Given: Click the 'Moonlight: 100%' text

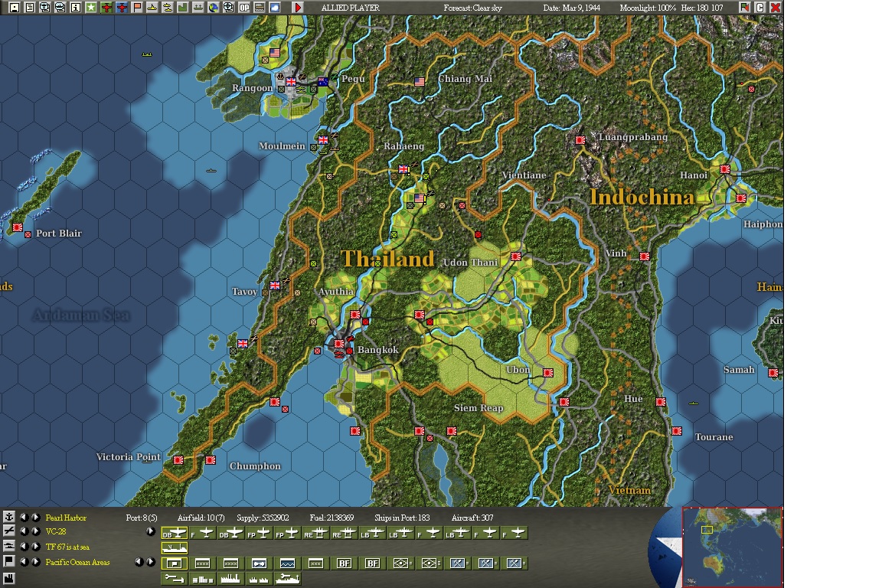Looking at the screenshot, I should pyautogui.click(x=648, y=8).
